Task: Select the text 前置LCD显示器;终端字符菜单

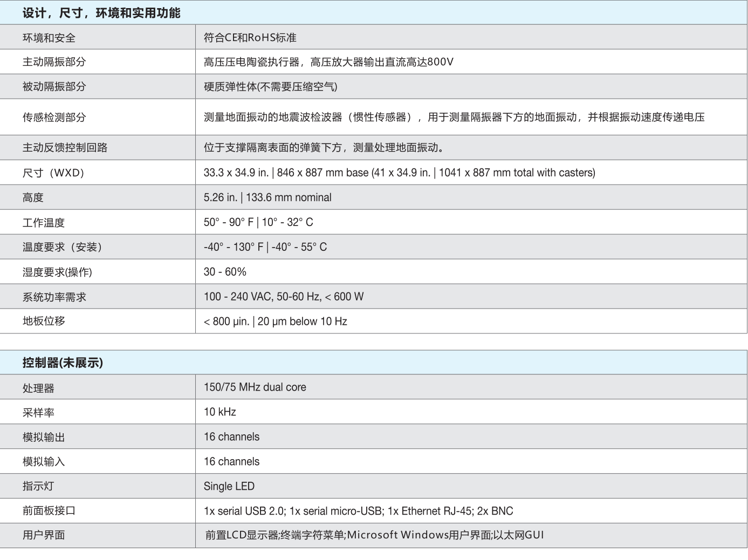Action: [x=275, y=535]
